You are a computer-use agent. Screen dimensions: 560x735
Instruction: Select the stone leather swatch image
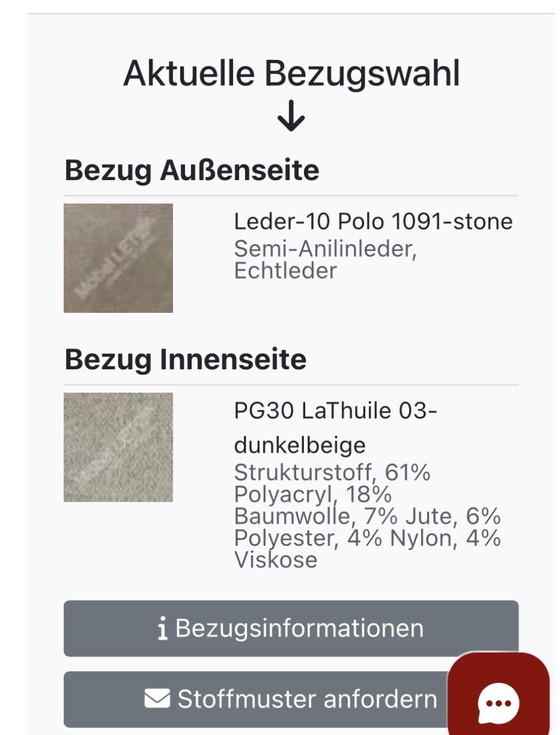point(118,258)
